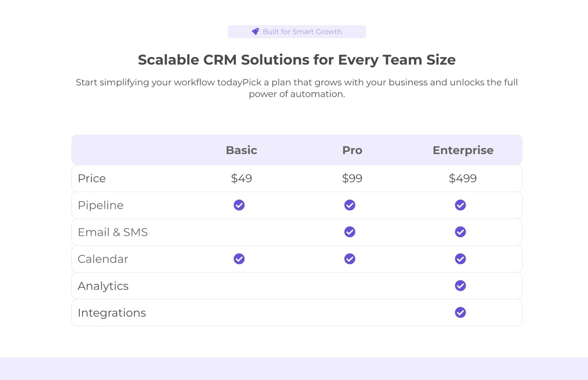The height and width of the screenshot is (380, 588).
Task: Click the rocket icon in the badge
Action: point(255,32)
